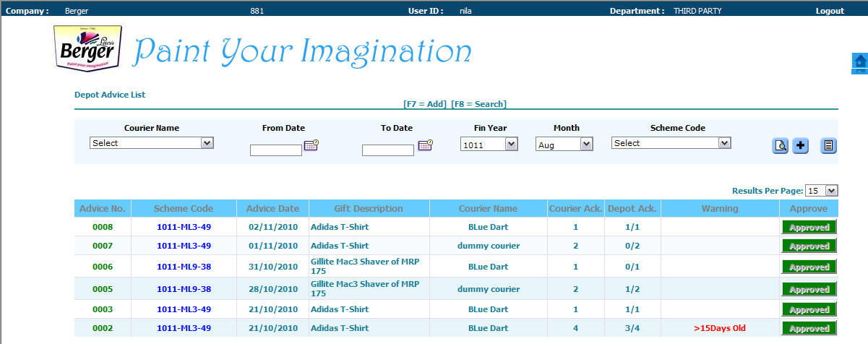The image size is (868, 344).
Task: Click the Berger logo
Action: click(88, 48)
